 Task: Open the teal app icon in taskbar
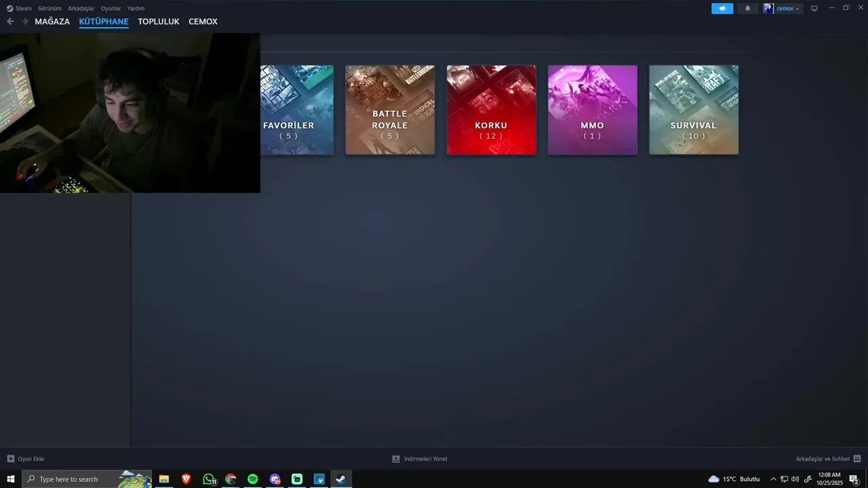[x=297, y=479]
